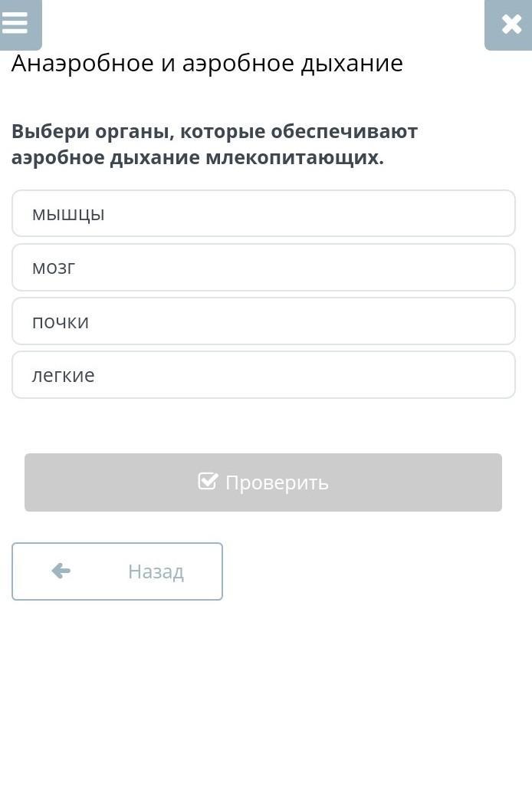Click the checkmark icon inside Проверить
532x787 pixels.
point(208,481)
